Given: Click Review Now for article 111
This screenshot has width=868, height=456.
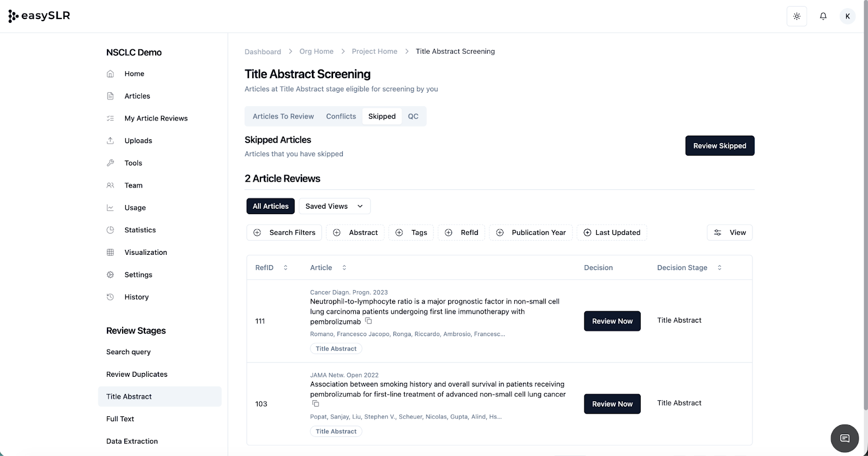Looking at the screenshot, I should 612,321.
